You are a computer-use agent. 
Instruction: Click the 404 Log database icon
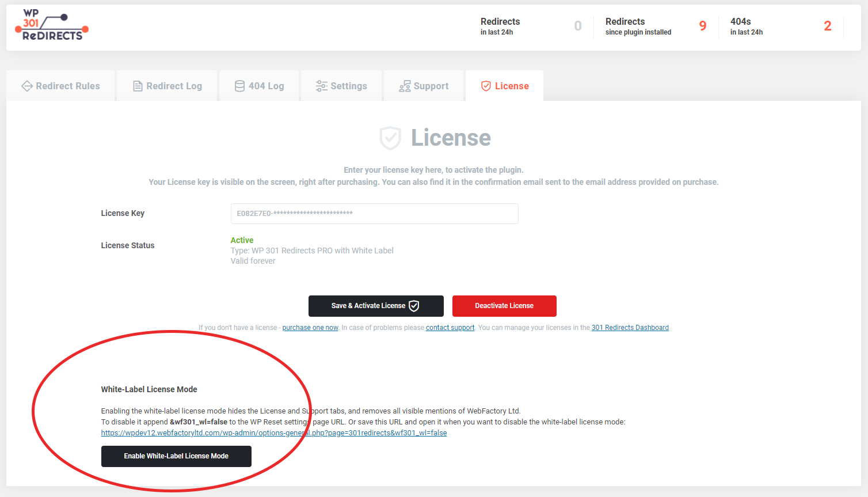point(239,86)
